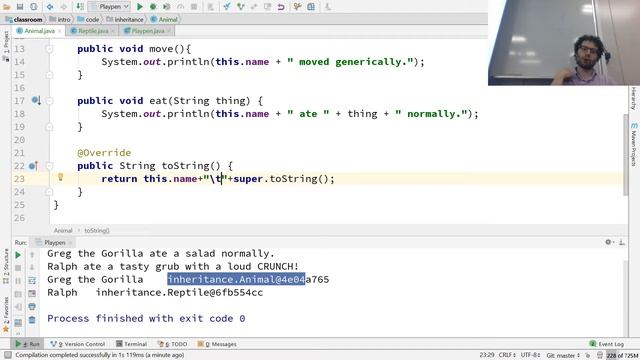This screenshot has height=360, width=640.
Task: Click the overridden-method gutter icon at line 17
Action: pos(36,100)
